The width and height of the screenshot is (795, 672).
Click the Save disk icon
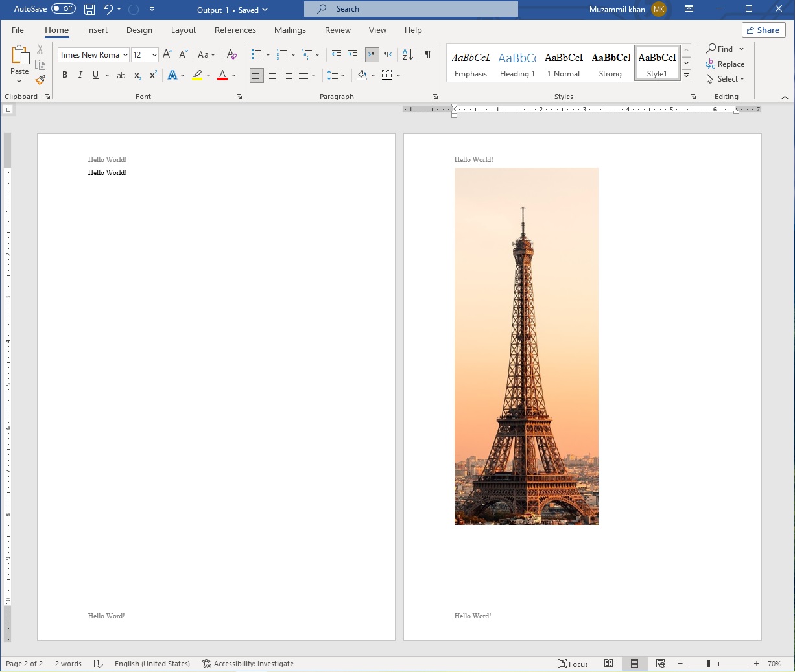89,9
